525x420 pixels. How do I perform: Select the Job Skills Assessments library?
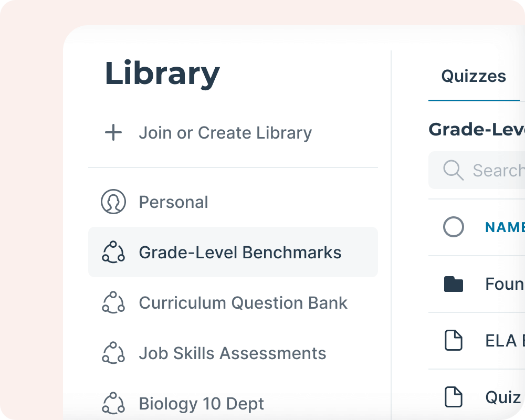point(233,353)
